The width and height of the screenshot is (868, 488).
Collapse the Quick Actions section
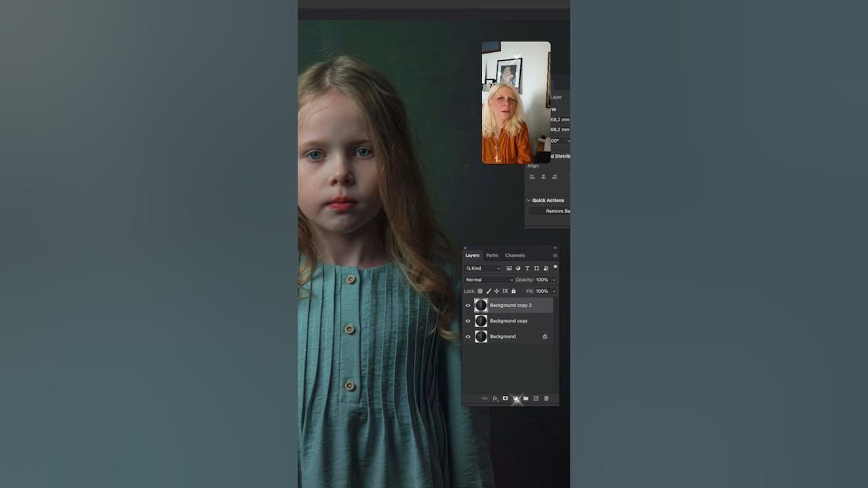click(x=529, y=201)
